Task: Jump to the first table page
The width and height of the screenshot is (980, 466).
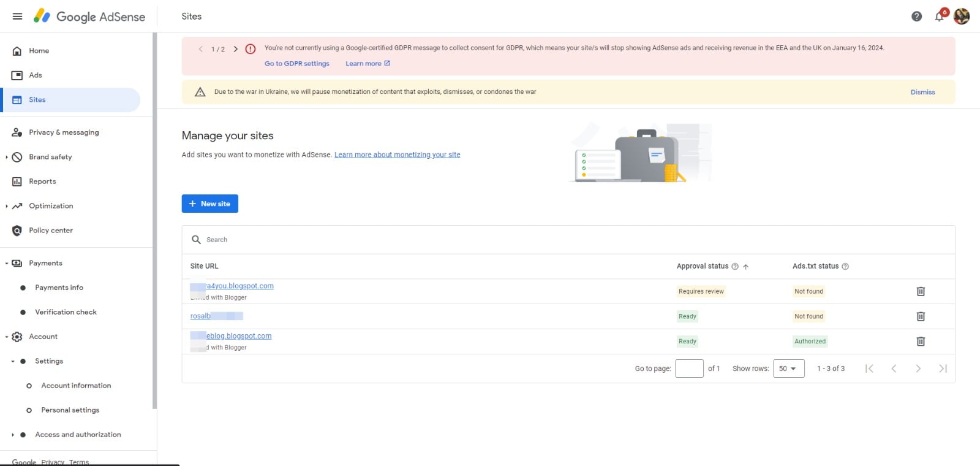Action: click(x=869, y=369)
